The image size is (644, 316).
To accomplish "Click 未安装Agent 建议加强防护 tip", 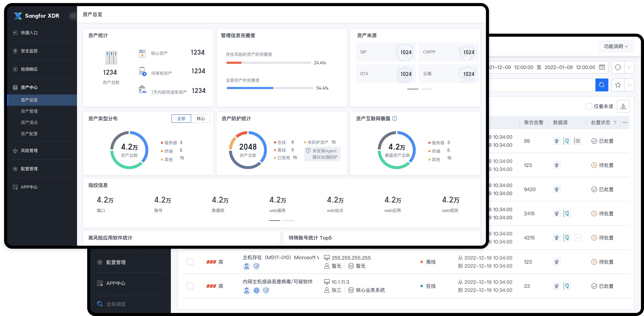I will pyautogui.click(x=322, y=154).
